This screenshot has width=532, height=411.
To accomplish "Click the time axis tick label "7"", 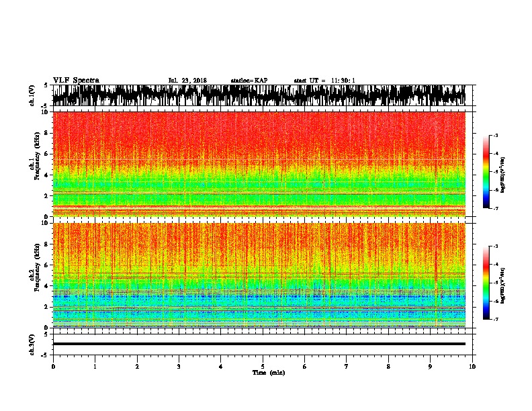I will tap(347, 366).
